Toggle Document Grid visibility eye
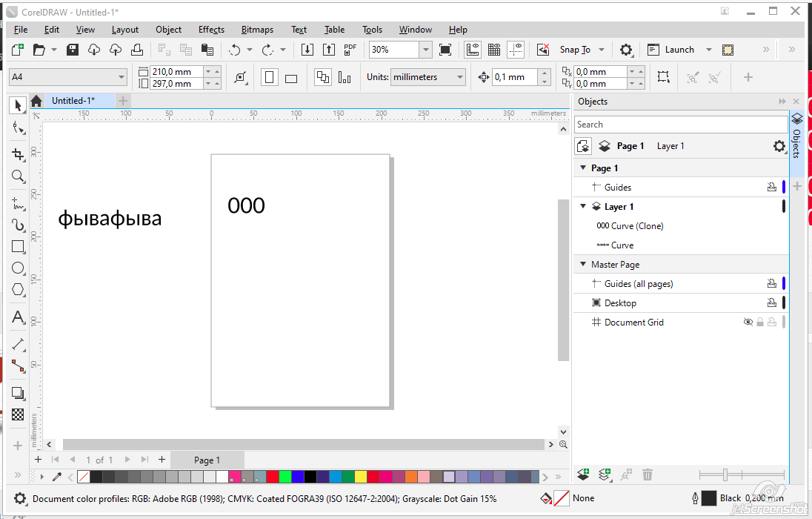The image size is (812, 519). pyautogui.click(x=748, y=323)
